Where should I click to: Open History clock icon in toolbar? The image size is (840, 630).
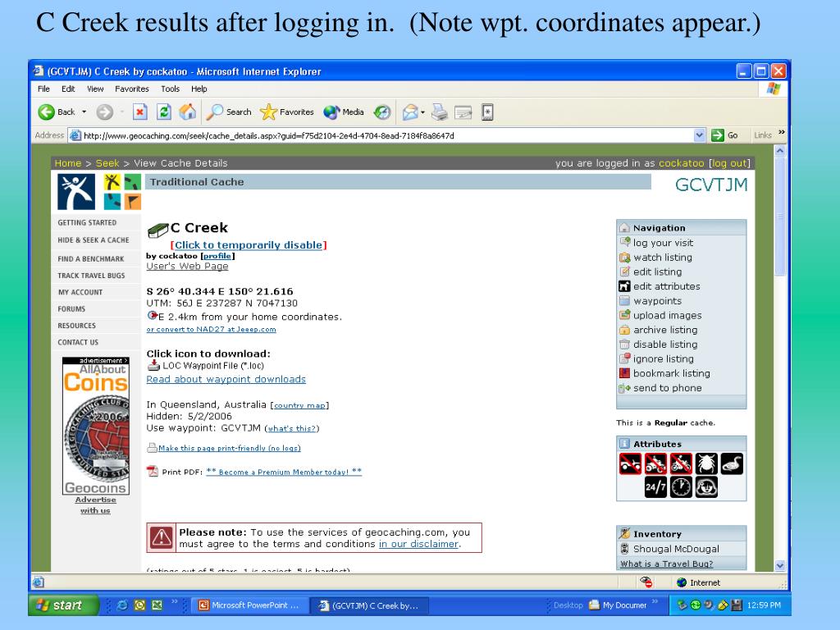pyautogui.click(x=382, y=112)
